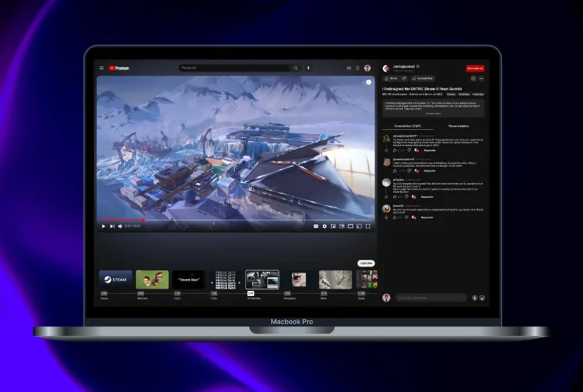The width and height of the screenshot is (583, 392).
Task: Skip to next video
Action: click(112, 226)
